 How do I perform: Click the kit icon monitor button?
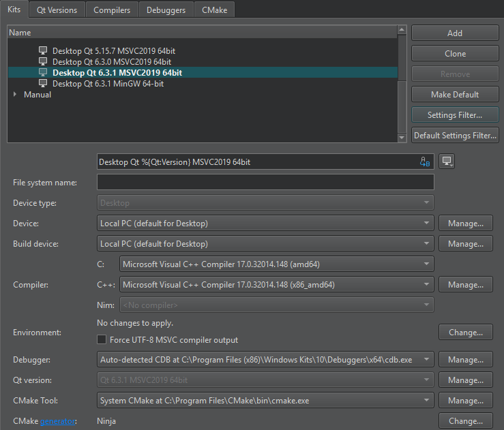click(x=447, y=162)
